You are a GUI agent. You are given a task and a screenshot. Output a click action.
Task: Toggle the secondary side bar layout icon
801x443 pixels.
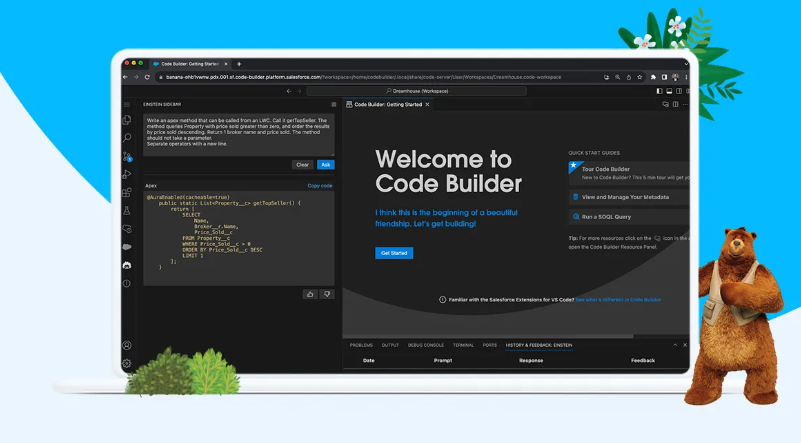679,91
